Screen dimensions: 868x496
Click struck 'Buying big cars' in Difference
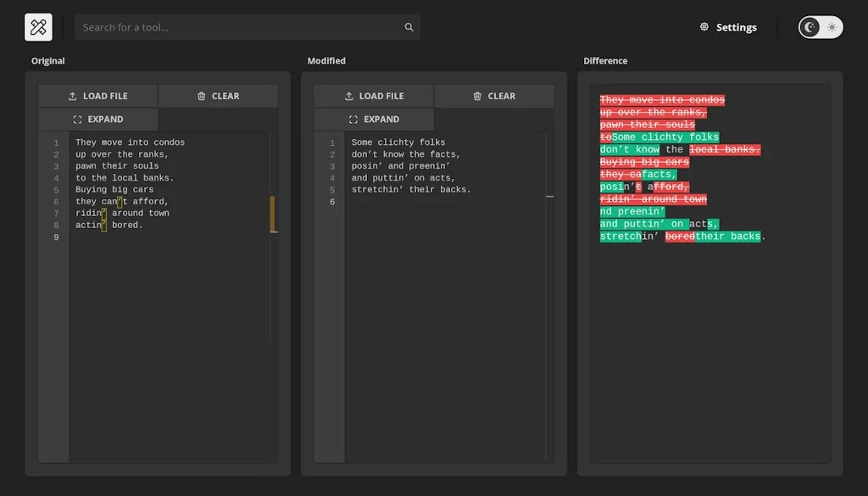(x=644, y=162)
